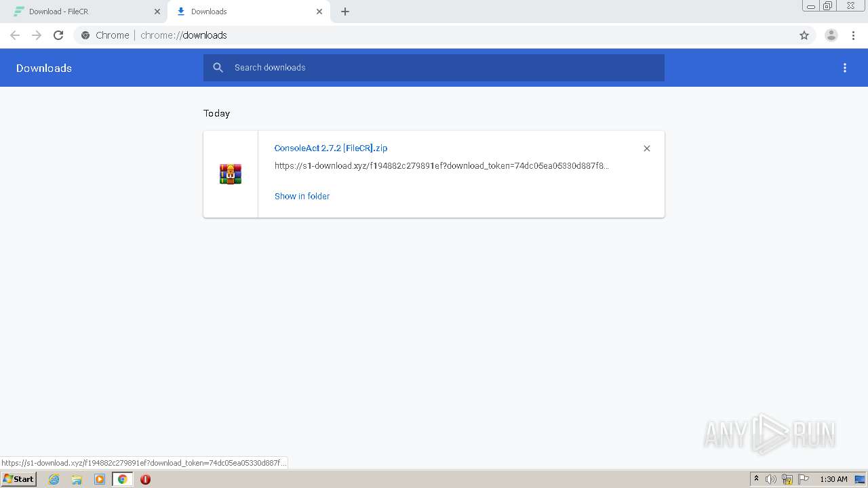Screen dimensions: 868x488
Task: Click the 1:30 AM clock
Action: [833, 479]
